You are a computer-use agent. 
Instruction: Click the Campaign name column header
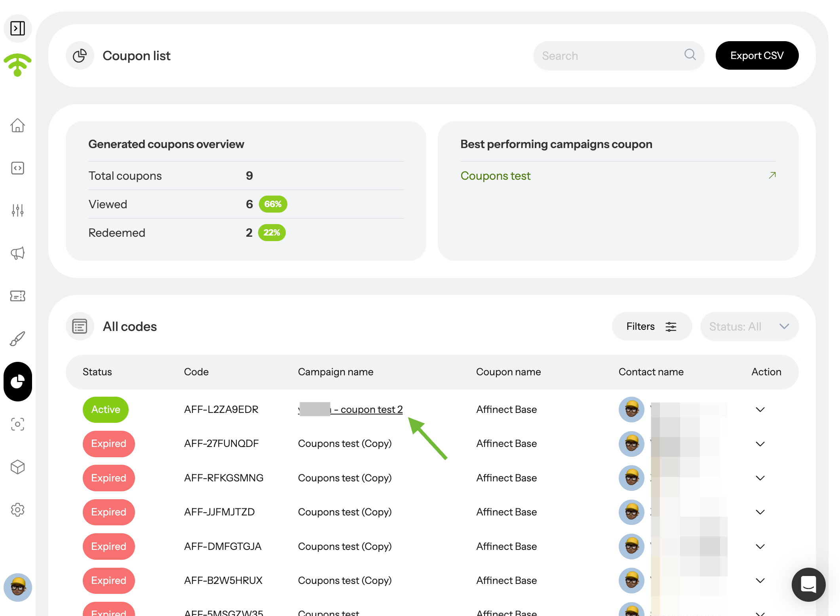tap(336, 372)
